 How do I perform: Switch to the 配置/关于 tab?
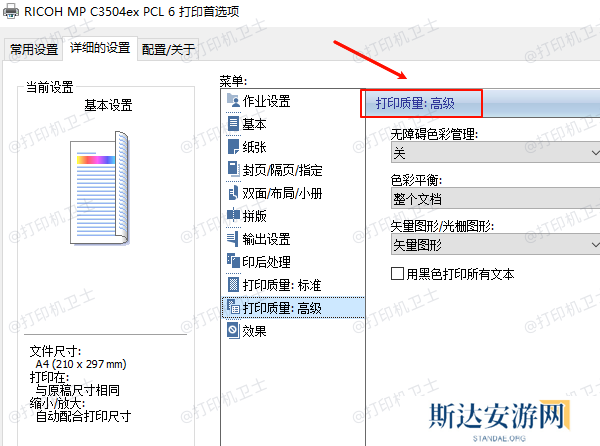(x=168, y=49)
